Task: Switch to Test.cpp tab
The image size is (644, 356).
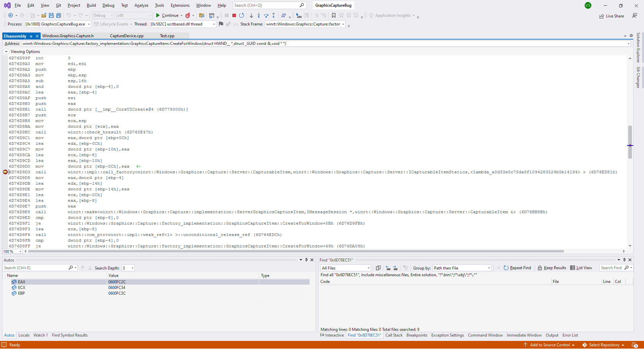Action: [167, 36]
